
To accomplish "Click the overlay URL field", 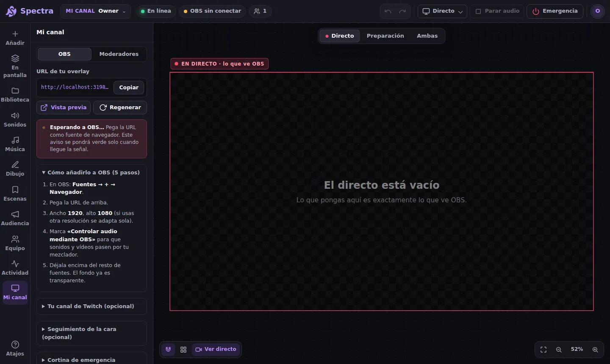I will 75,87.
